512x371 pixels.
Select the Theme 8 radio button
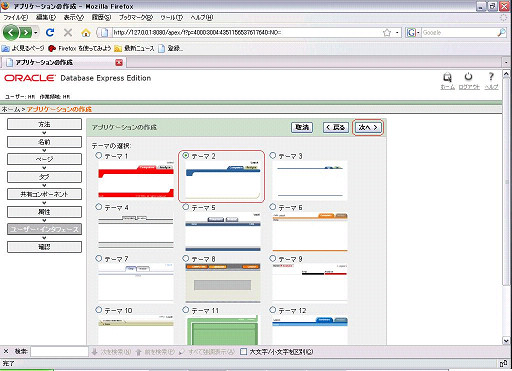coord(186,258)
